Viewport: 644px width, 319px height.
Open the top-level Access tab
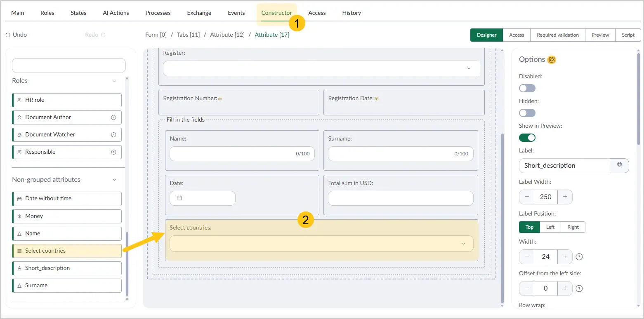(317, 13)
